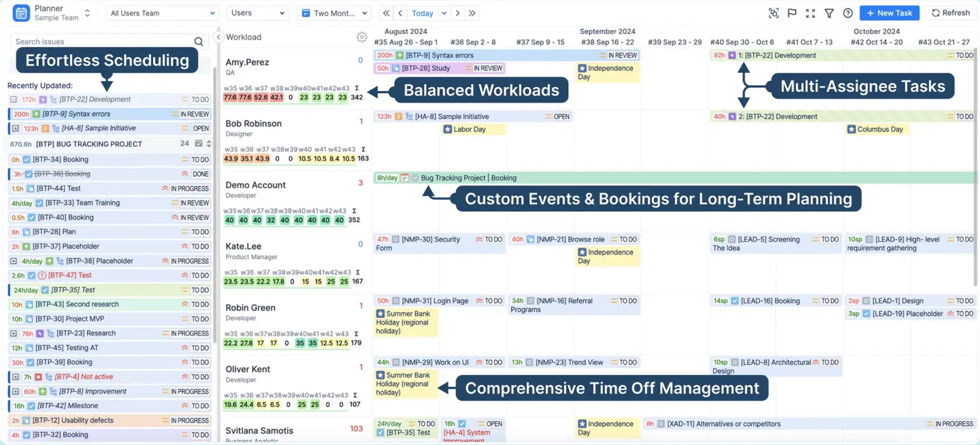Open the flag icon in the top toolbar
The image size is (980, 445).
[792, 13]
